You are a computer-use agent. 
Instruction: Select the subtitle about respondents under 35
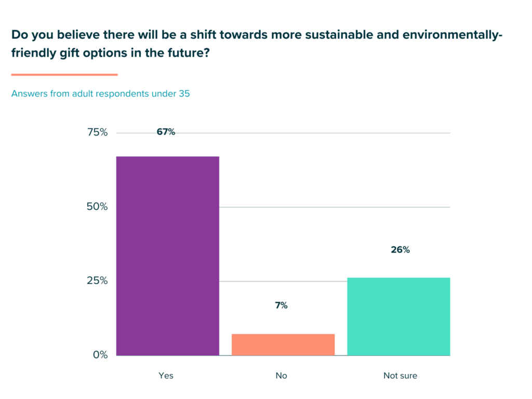[100, 94]
